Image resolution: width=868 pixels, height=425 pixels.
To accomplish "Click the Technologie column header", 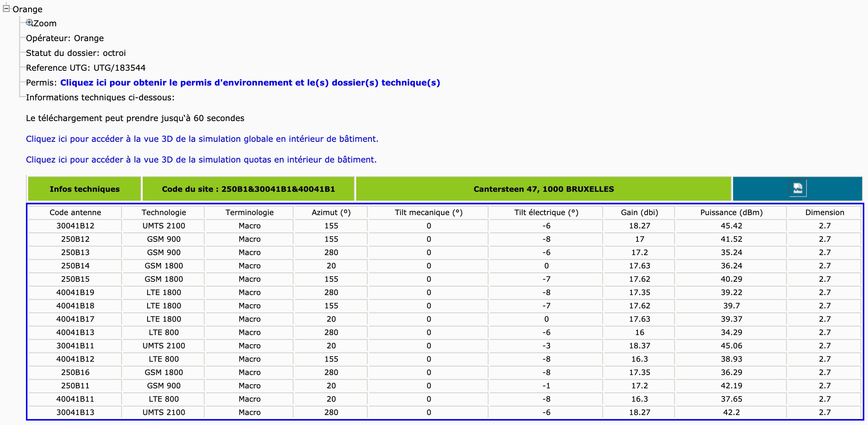I will click(x=164, y=212).
